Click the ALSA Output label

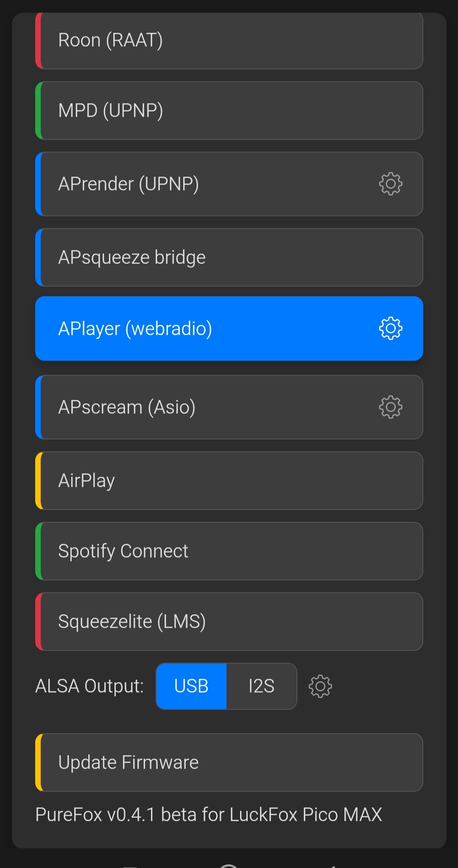[x=89, y=686]
